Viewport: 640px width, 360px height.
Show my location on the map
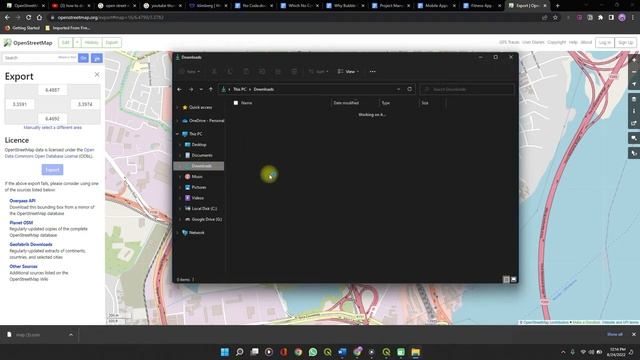click(634, 84)
